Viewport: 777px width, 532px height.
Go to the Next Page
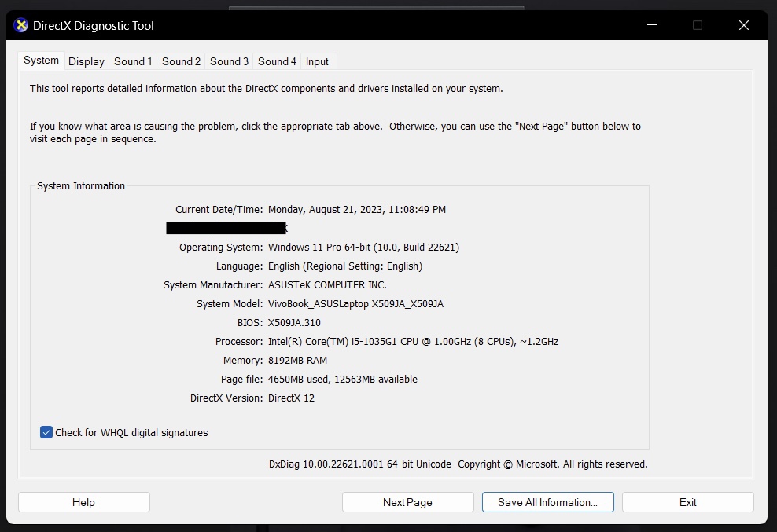pos(408,502)
